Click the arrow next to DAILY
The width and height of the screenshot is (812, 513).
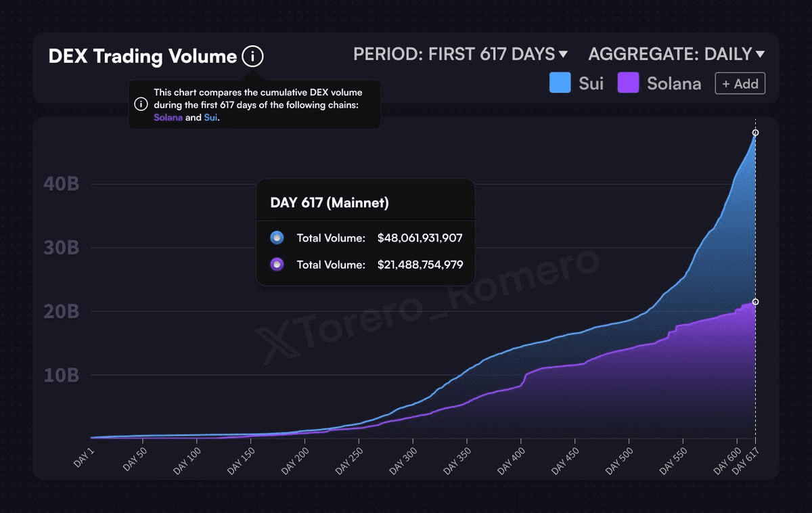(x=760, y=54)
